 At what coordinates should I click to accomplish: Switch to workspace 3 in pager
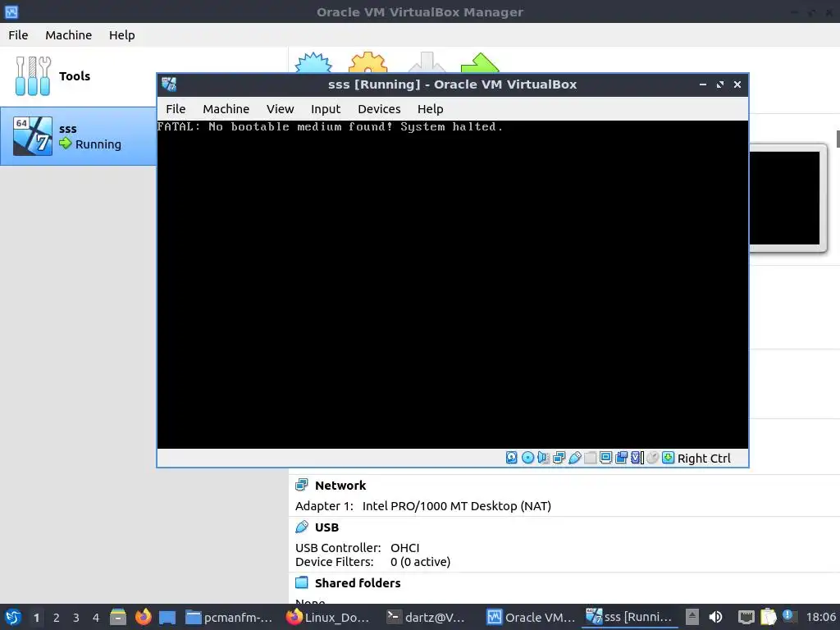tap(76, 618)
